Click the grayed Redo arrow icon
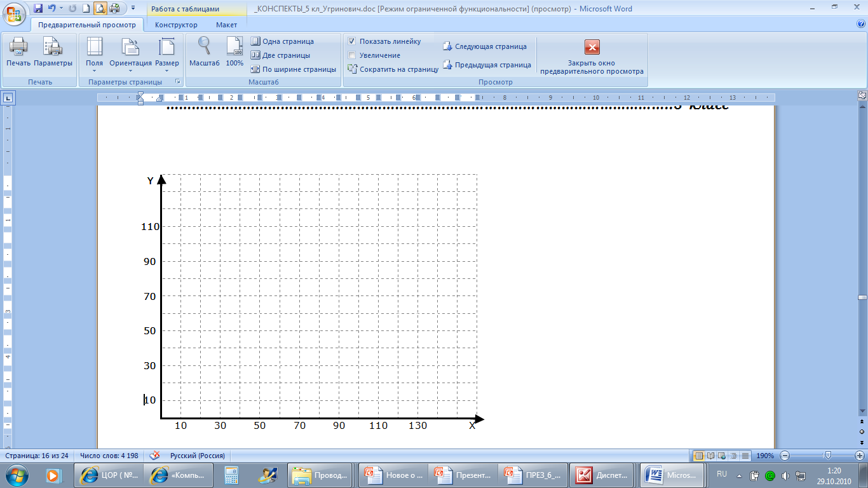This screenshot has height=488, width=868. coord(72,8)
